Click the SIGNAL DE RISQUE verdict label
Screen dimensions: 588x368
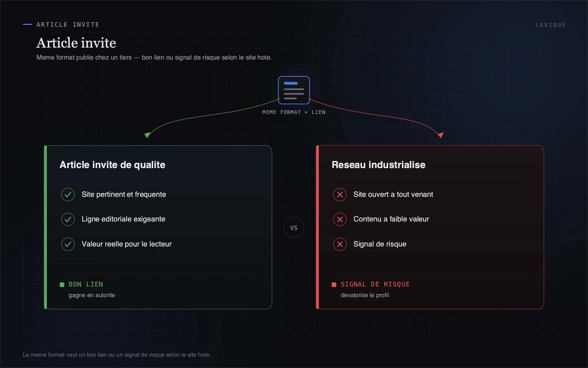click(375, 284)
